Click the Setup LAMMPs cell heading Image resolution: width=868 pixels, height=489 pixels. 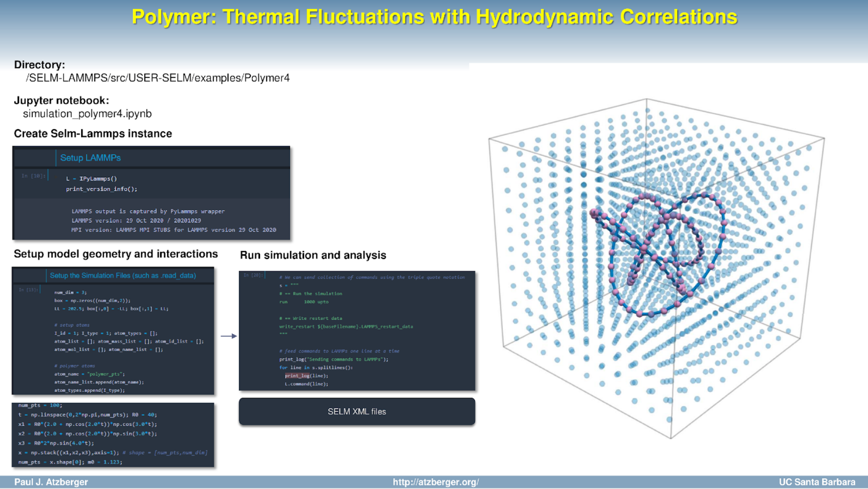tap(90, 158)
